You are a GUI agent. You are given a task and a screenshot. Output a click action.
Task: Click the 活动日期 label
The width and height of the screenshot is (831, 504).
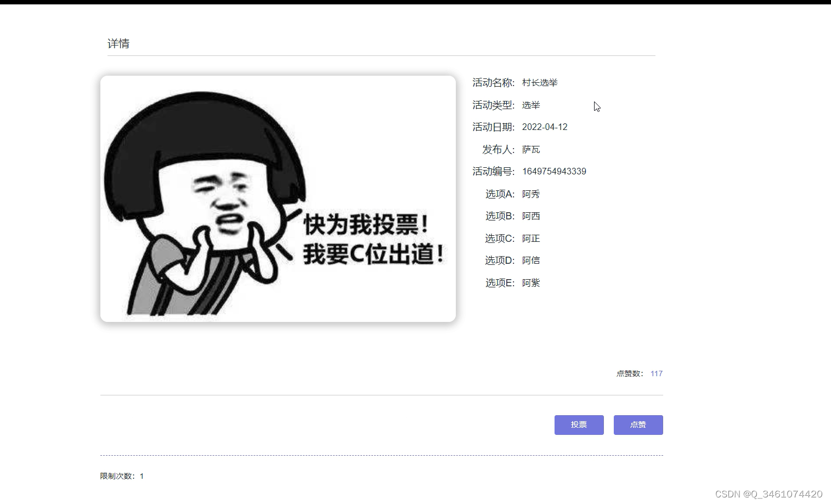click(x=494, y=127)
